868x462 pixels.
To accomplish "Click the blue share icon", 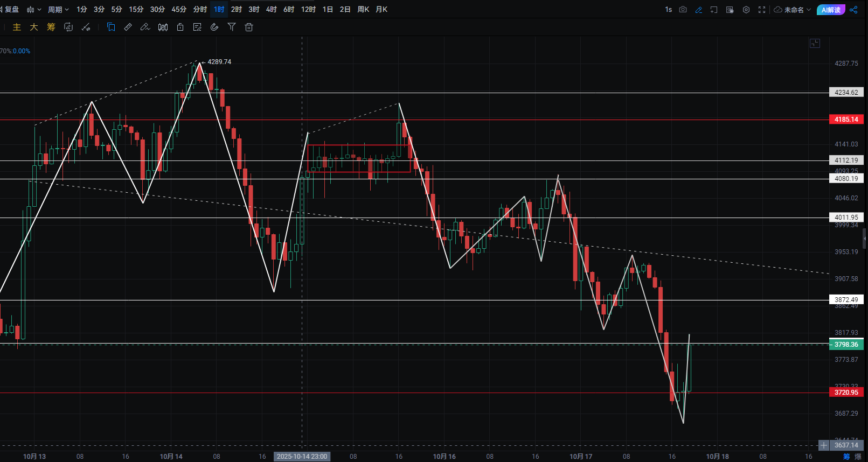I will [x=853, y=10].
